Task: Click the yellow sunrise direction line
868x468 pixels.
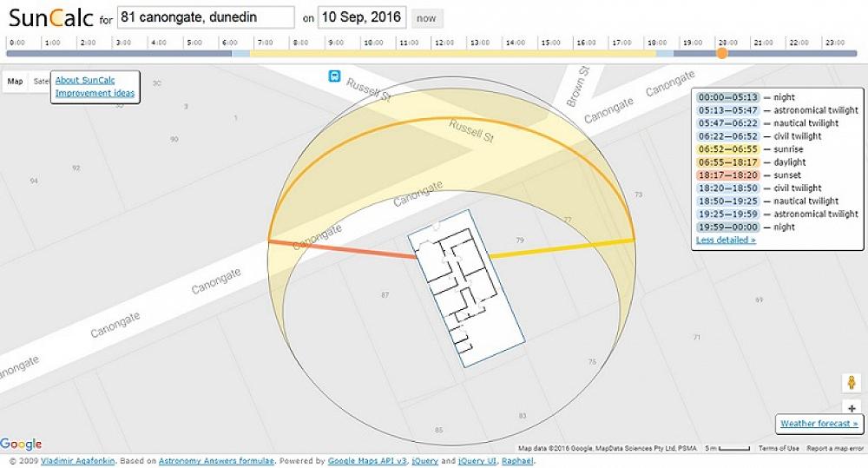Action: click(x=562, y=247)
